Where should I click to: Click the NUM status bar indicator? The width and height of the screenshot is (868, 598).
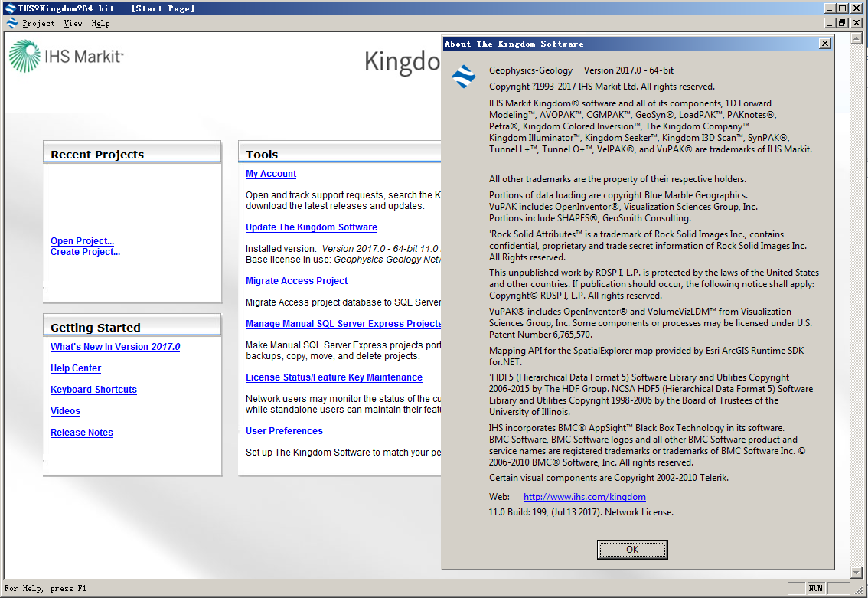pyautogui.click(x=815, y=588)
